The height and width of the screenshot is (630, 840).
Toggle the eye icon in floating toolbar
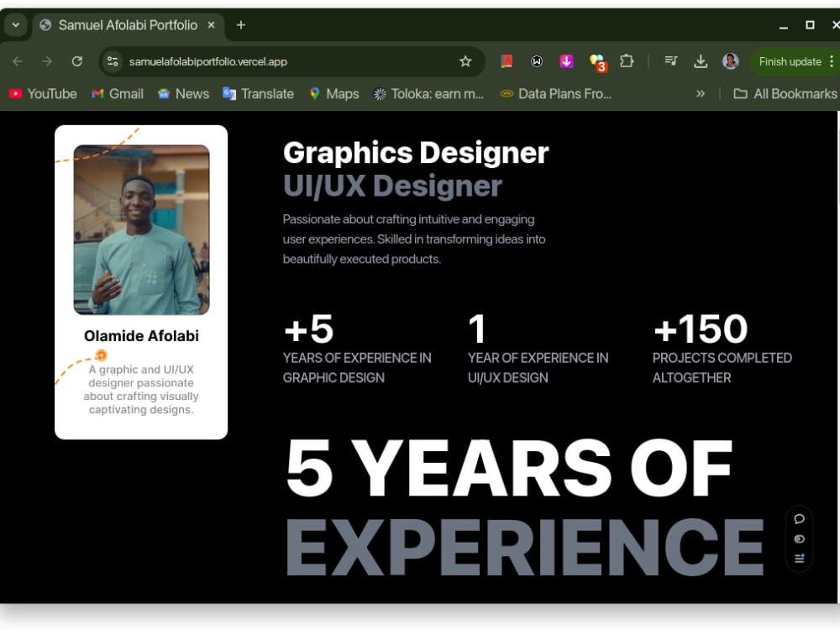[x=800, y=539]
